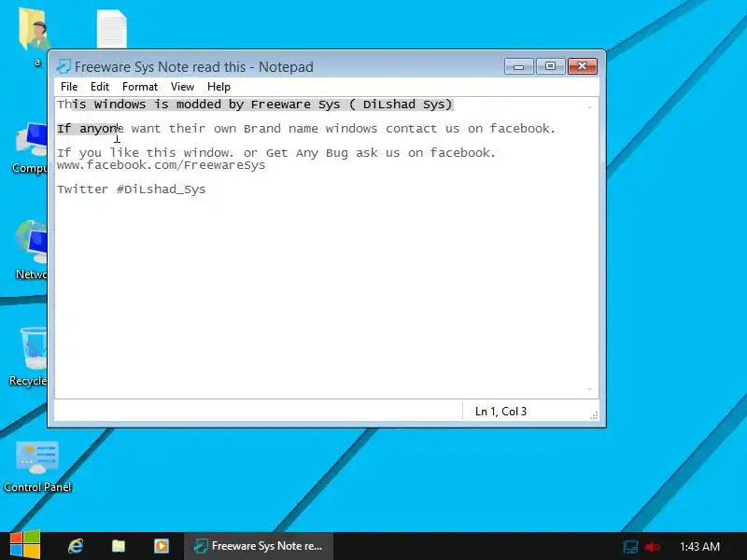Viewport: 747px width, 560px height.
Task: Open the View menu
Action: (x=182, y=87)
